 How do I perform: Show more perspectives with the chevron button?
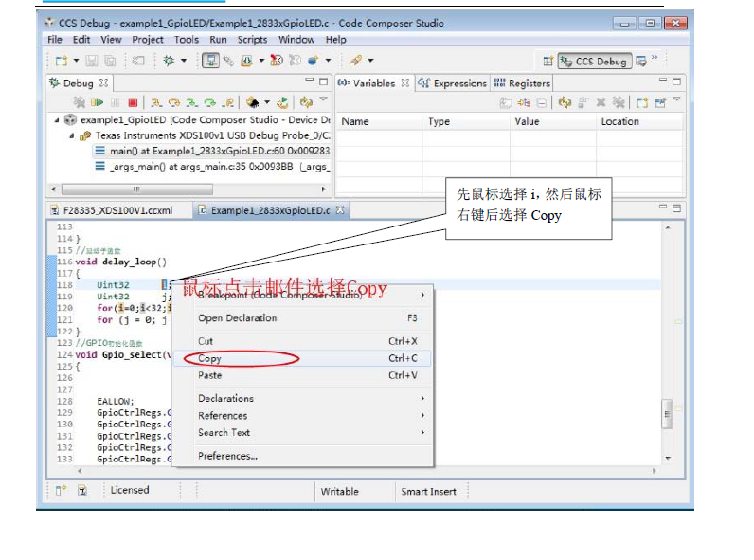tap(655, 57)
